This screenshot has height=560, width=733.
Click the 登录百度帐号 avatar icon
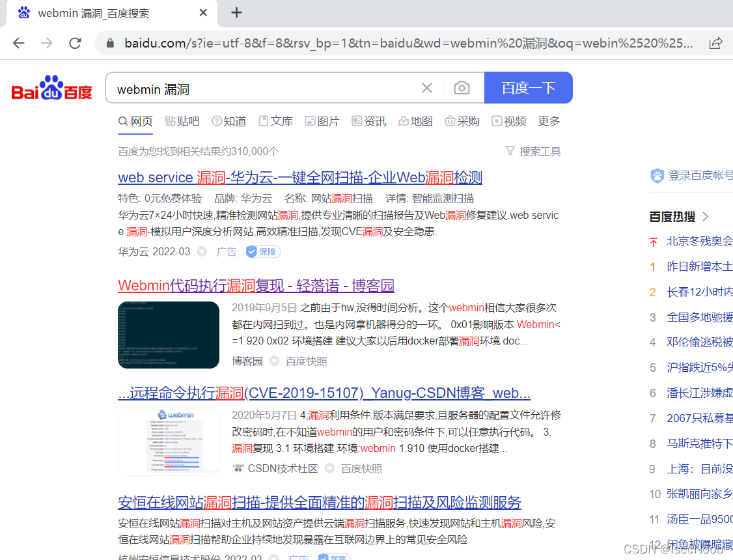click(x=657, y=175)
